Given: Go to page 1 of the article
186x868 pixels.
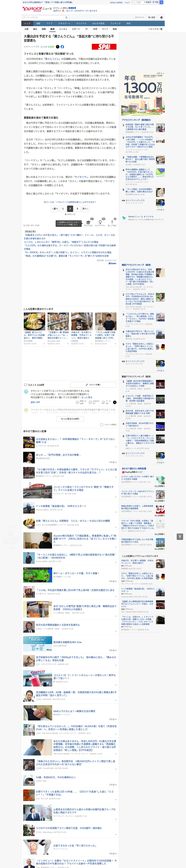Looking at the screenshot, I should [x=62, y=209].
